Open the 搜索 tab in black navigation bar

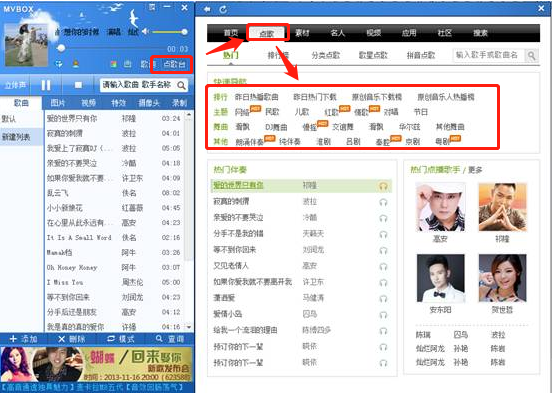tap(480, 33)
